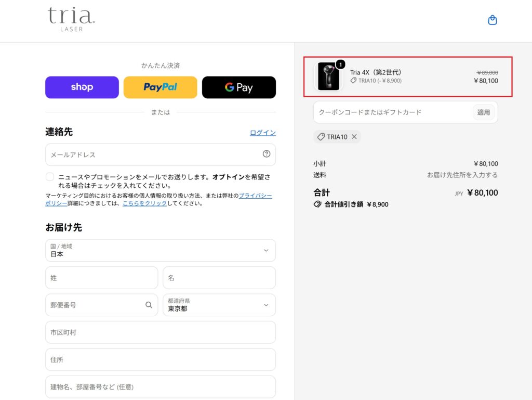Image resolution: width=532 pixels, height=400 pixels.
Task: Pay with PayPal button
Action: click(x=160, y=87)
